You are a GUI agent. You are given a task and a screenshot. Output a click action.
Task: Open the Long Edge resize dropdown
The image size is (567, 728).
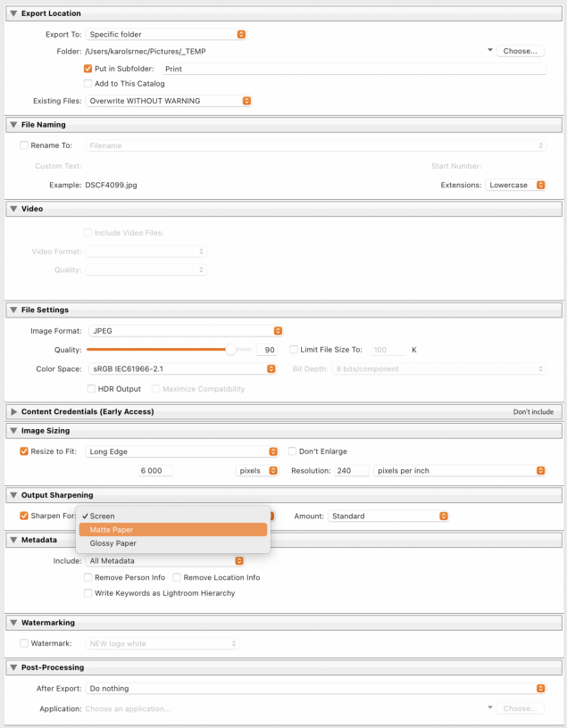tap(182, 451)
